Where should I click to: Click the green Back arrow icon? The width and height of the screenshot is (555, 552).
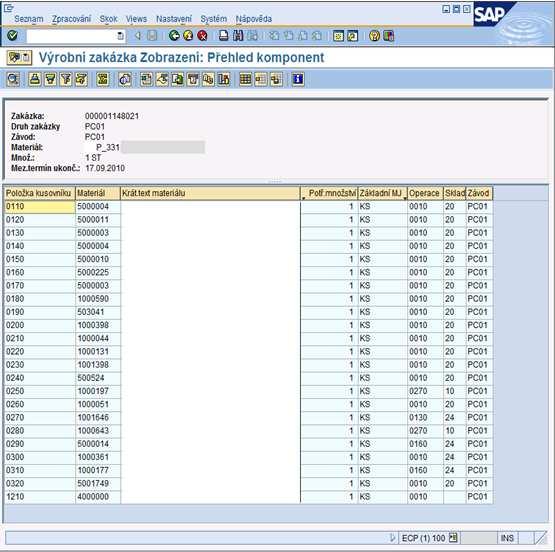click(x=174, y=35)
